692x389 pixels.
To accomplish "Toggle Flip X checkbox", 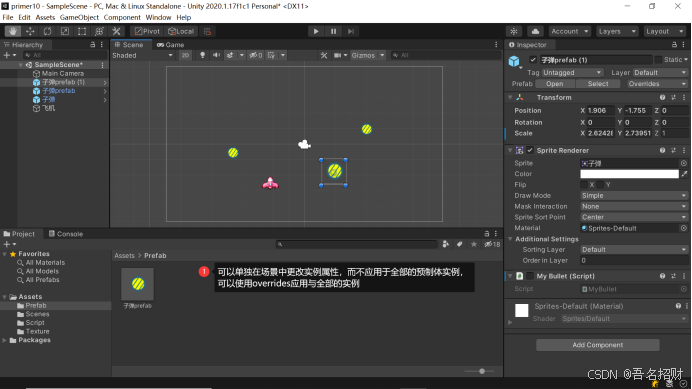I will pos(584,185).
